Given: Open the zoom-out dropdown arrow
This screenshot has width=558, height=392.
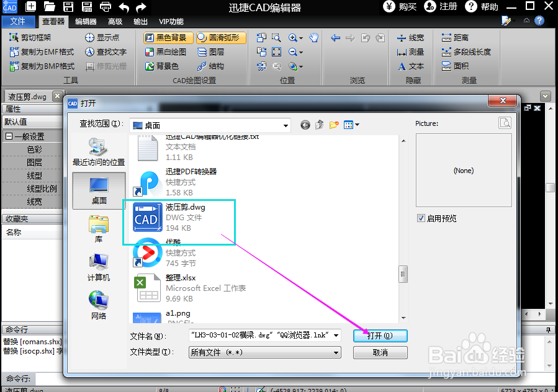Looking at the screenshot, I should [301, 52].
